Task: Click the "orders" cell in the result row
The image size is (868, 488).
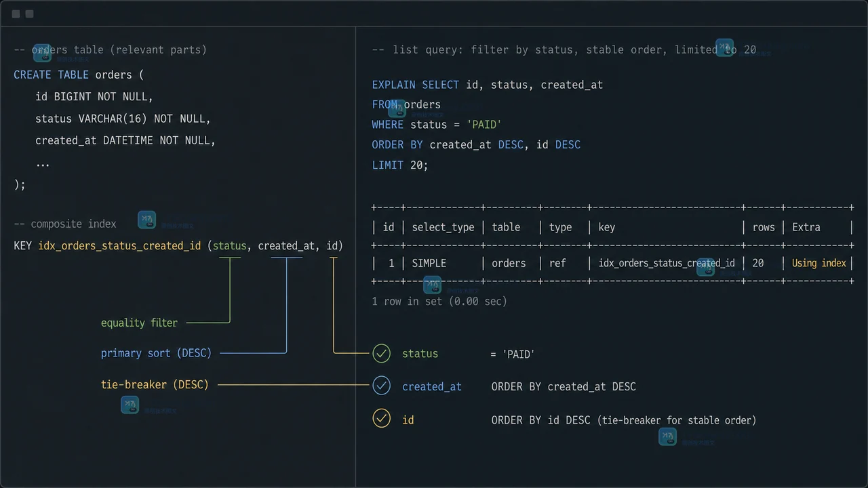Action: pos(509,263)
